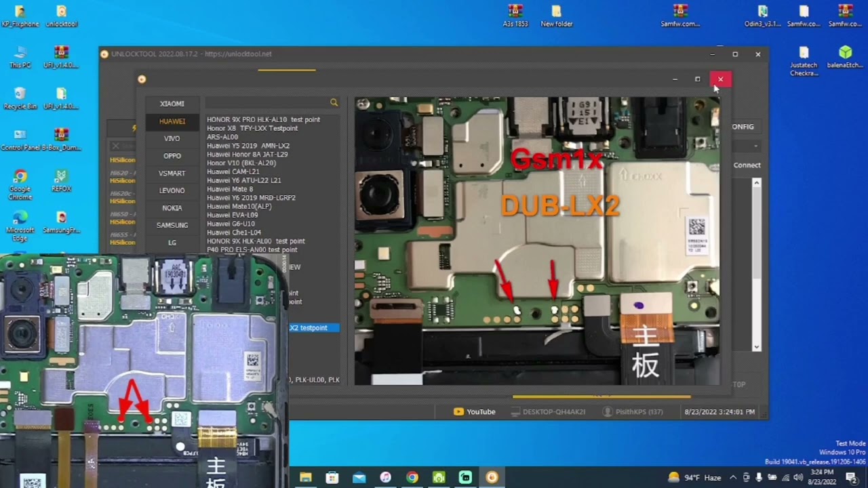Open Chrome from the taskbar
868x488 pixels.
pyautogui.click(x=412, y=477)
